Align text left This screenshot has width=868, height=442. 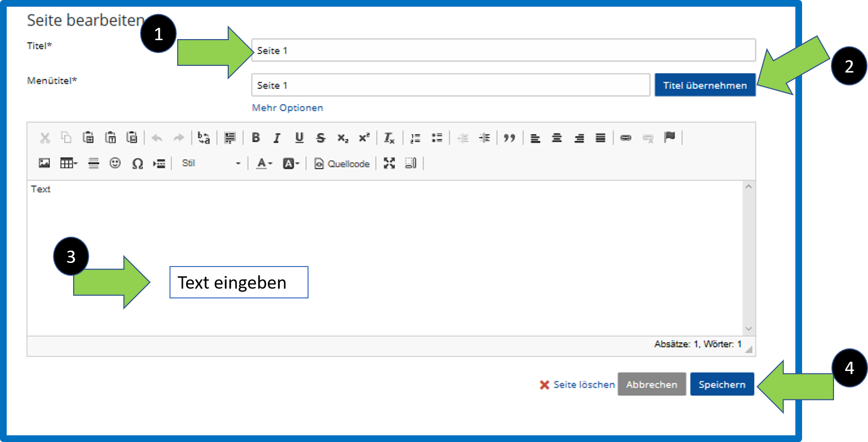pyautogui.click(x=536, y=138)
